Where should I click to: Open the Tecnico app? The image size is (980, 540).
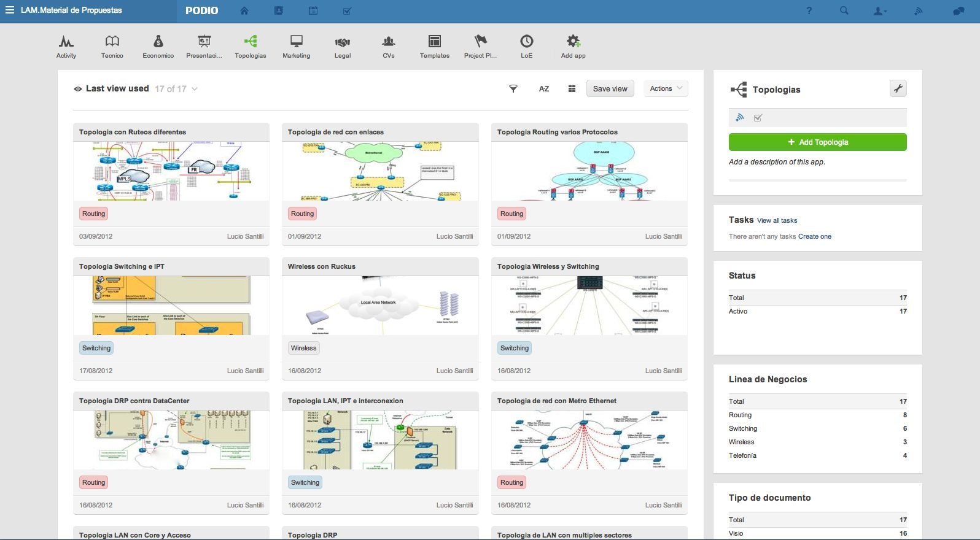[x=112, y=47]
